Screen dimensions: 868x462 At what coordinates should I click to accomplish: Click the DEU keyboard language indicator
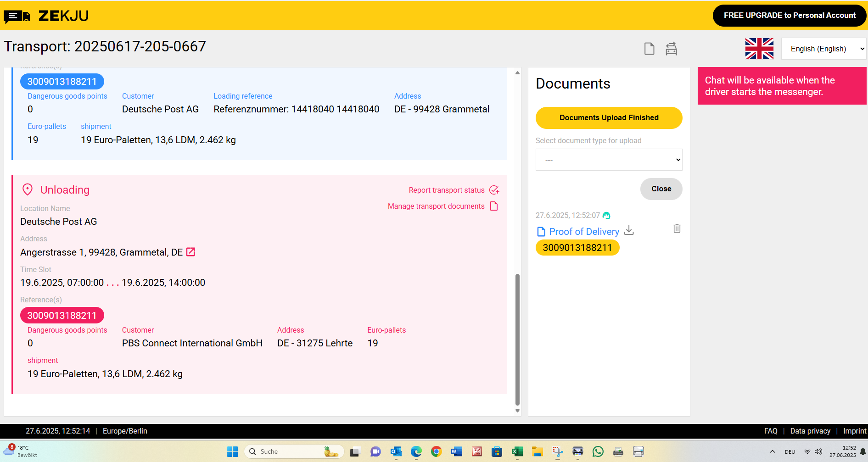(790, 452)
